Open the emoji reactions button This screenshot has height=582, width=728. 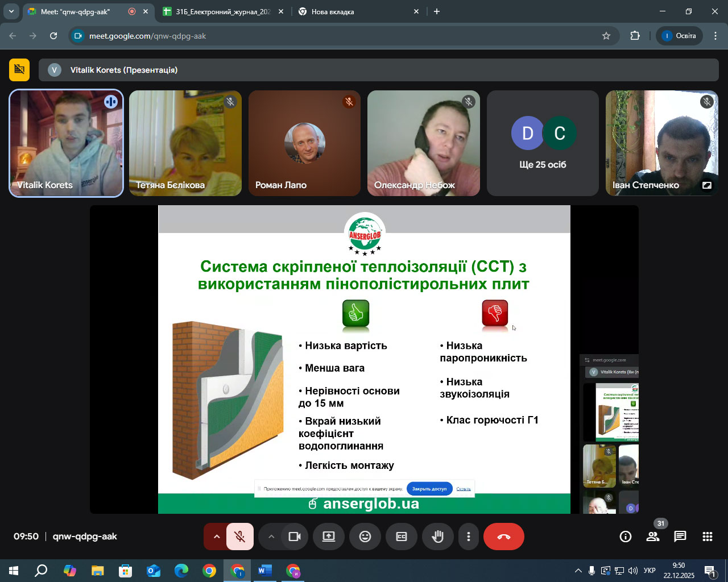point(365,537)
